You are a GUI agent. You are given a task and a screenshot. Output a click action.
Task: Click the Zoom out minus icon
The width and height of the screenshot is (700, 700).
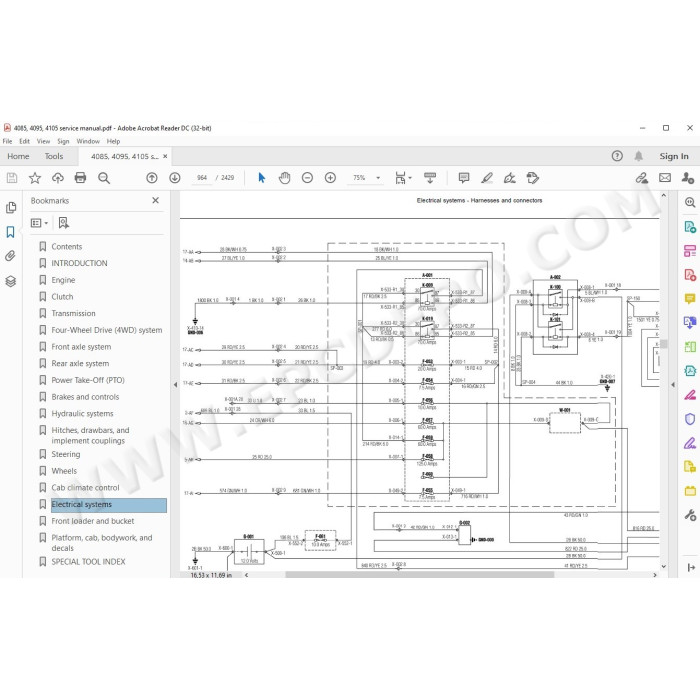tap(307, 178)
